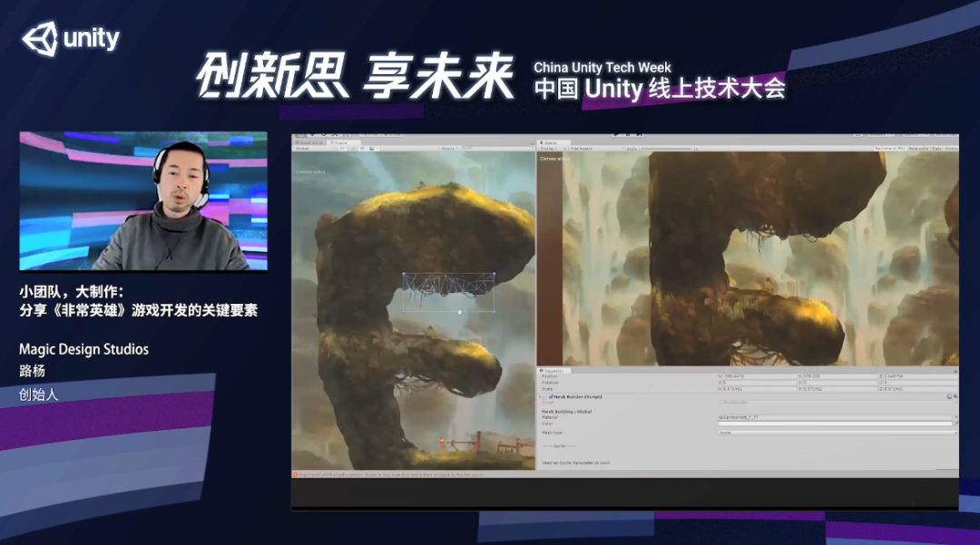Viewport: 980px width, 545px height.
Task: Click the 'Need an Sprite Parameter' warning text
Action: click(575, 463)
